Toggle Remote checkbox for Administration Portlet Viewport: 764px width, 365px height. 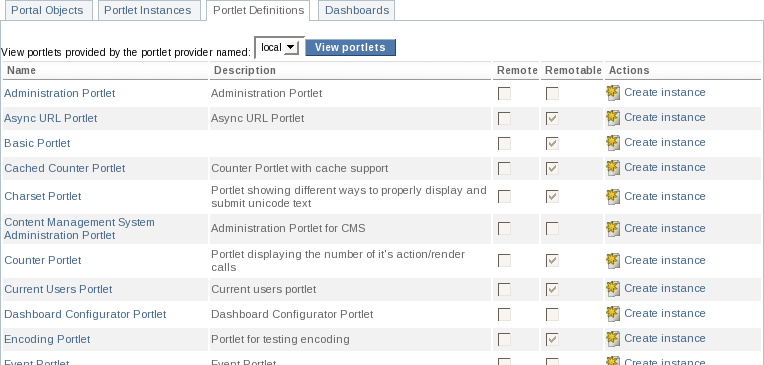(x=504, y=93)
